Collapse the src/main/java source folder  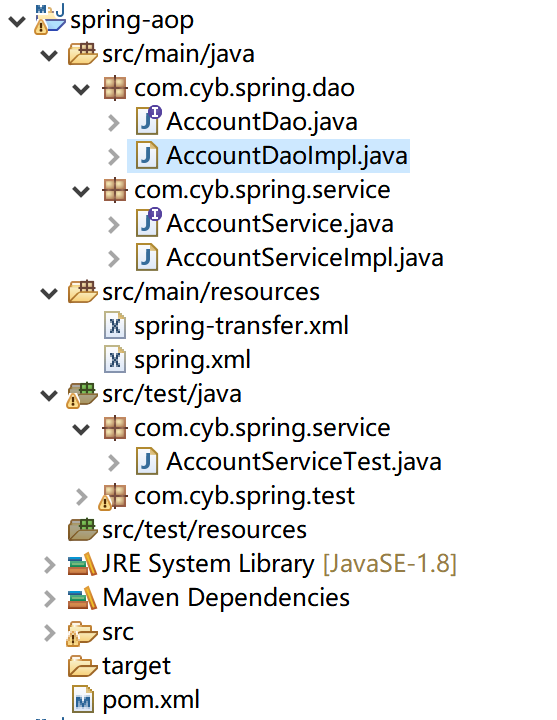point(49,55)
